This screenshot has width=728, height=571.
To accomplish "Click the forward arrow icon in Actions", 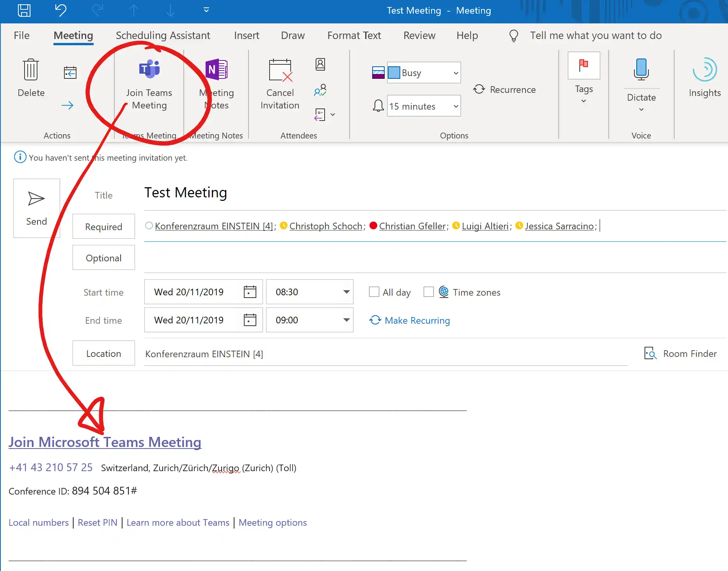I will coord(67,105).
